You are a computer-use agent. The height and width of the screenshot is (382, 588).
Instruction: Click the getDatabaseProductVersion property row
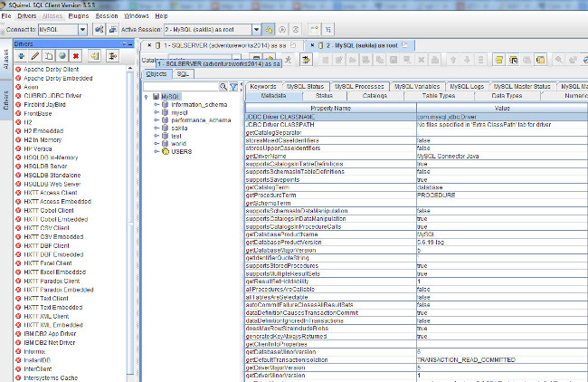416,243
